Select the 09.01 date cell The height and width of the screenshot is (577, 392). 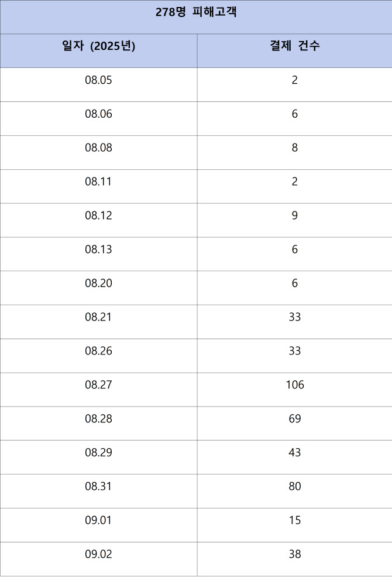pos(98,521)
